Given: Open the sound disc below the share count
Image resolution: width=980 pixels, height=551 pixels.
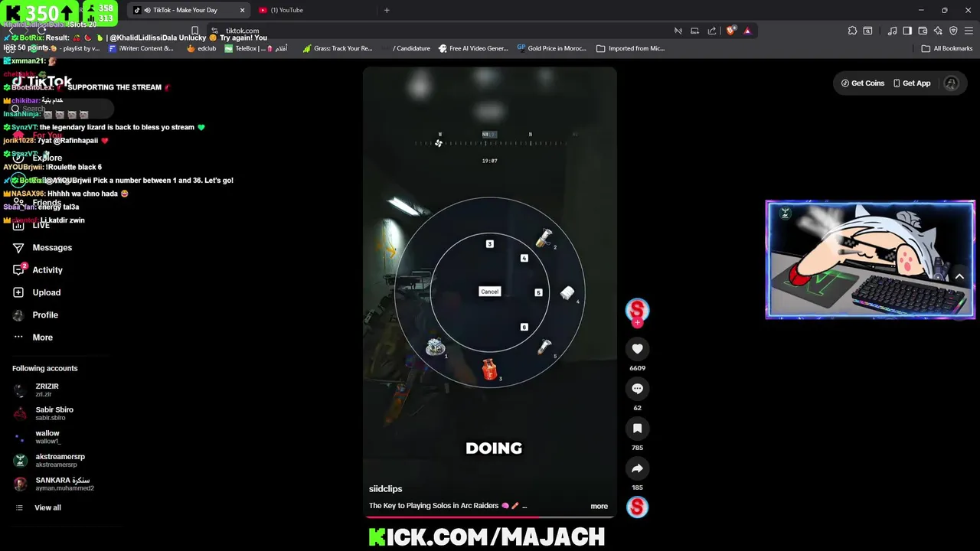Looking at the screenshot, I should 637,507.
